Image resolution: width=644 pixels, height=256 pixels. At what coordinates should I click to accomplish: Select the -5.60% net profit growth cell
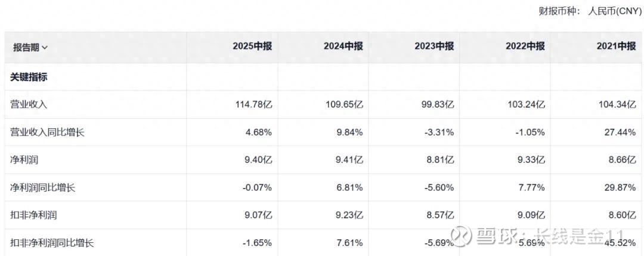[x=438, y=187]
